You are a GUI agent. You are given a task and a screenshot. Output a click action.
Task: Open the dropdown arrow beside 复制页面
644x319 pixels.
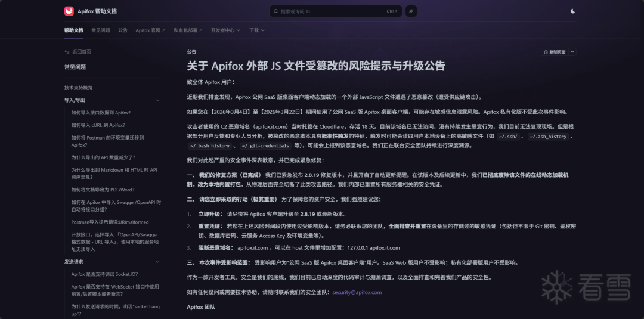point(572,52)
